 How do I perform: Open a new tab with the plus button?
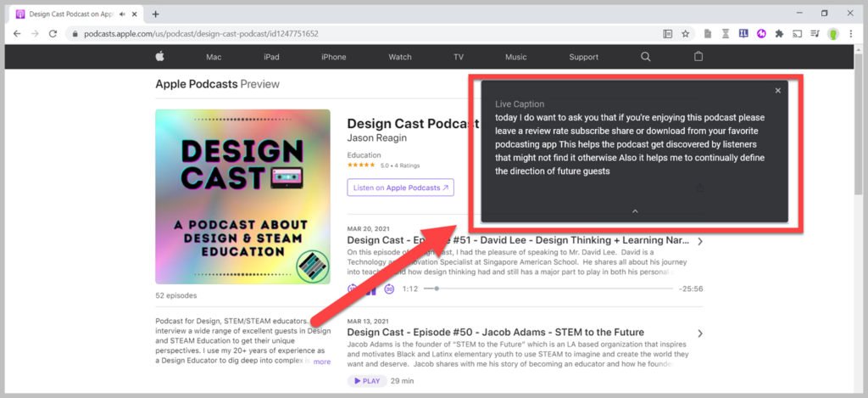[156, 14]
